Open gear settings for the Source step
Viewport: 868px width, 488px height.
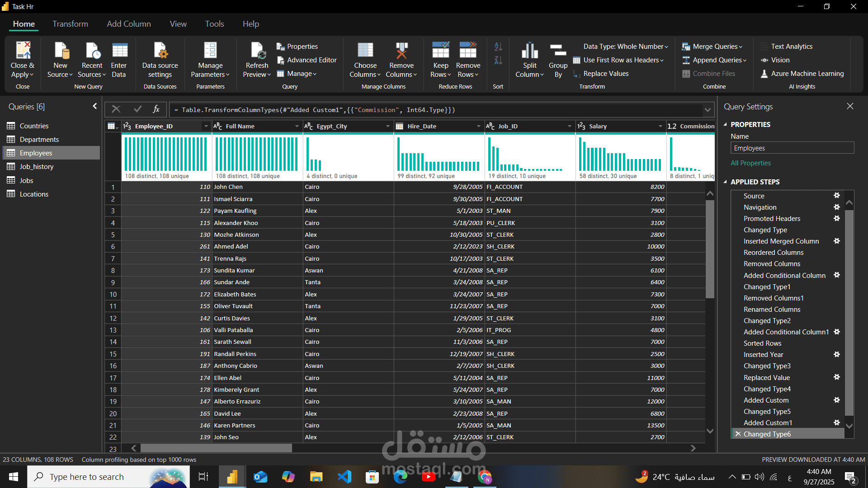[x=836, y=196]
